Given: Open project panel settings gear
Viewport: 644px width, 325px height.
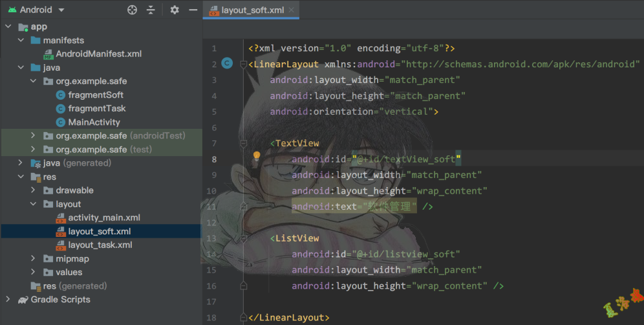Looking at the screenshot, I should pyautogui.click(x=174, y=10).
